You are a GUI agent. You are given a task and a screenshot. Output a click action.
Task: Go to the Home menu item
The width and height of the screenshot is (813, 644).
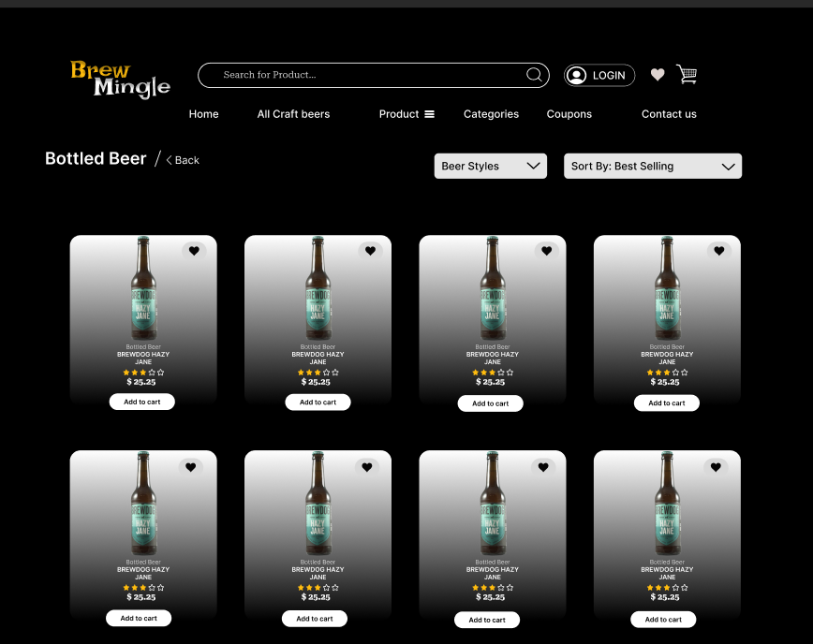[204, 114]
